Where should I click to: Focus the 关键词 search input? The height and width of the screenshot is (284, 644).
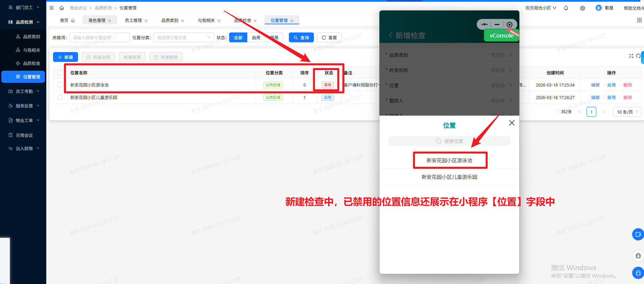99,38
